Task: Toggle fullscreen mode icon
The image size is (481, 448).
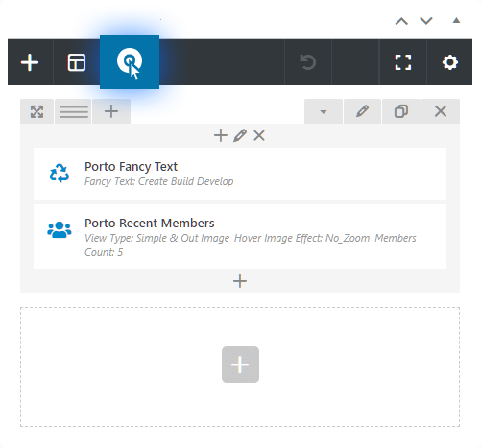Action: coord(403,62)
